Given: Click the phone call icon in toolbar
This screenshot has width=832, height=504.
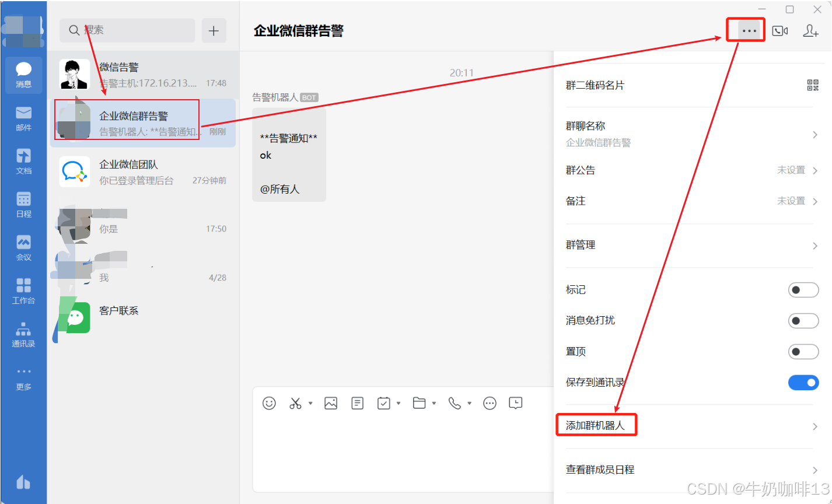Looking at the screenshot, I should click(x=455, y=403).
